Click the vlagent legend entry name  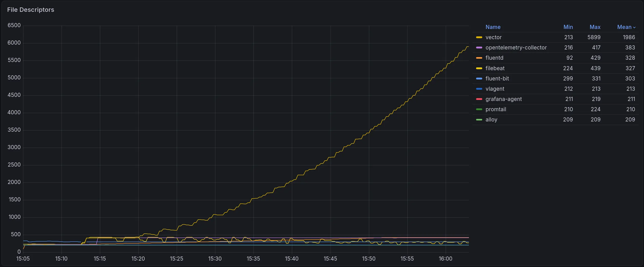[x=495, y=89]
